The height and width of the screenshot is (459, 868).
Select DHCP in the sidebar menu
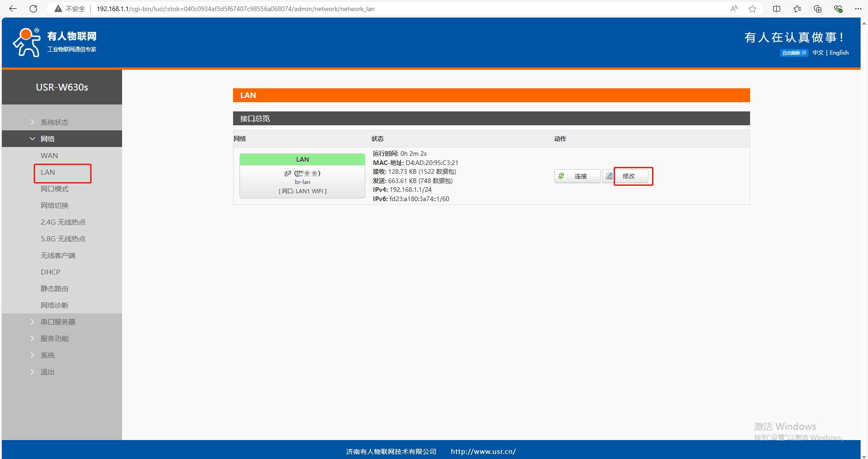pyautogui.click(x=50, y=272)
